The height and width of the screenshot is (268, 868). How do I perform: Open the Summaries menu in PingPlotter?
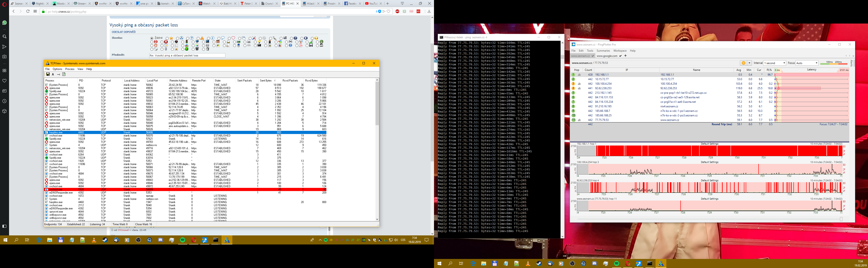click(x=603, y=51)
